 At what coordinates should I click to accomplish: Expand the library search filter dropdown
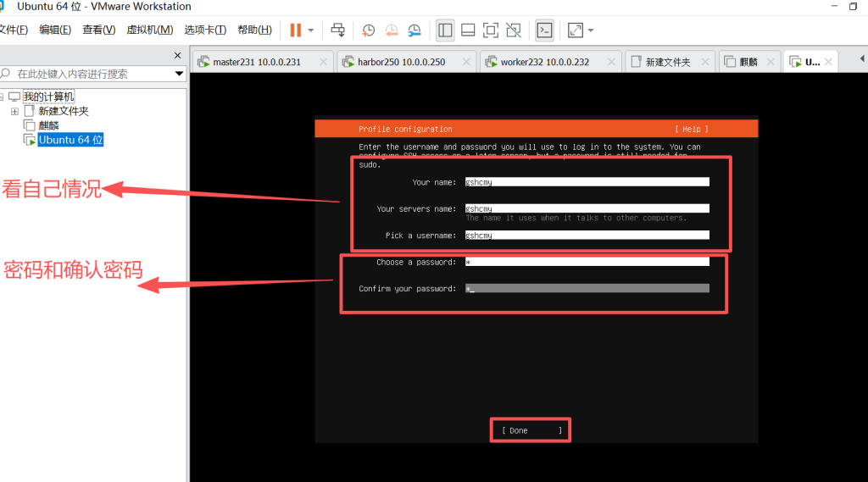[179, 74]
